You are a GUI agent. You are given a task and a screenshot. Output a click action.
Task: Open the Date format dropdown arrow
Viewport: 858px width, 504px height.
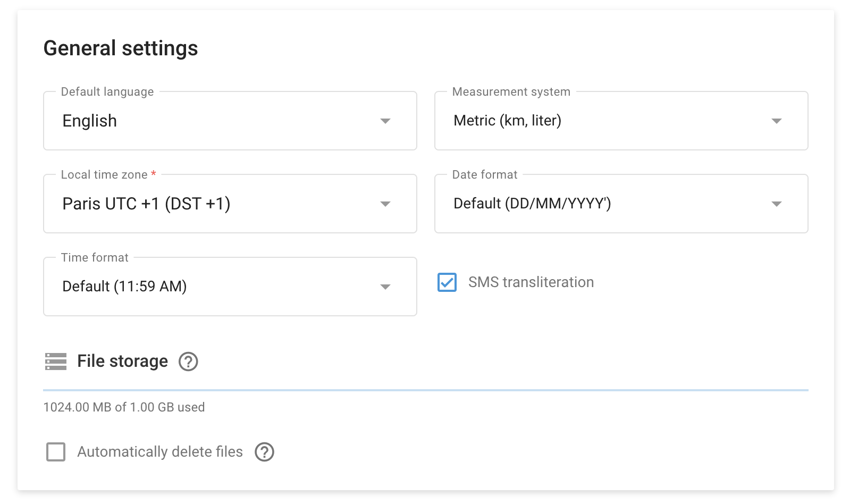tap(776, 204)
